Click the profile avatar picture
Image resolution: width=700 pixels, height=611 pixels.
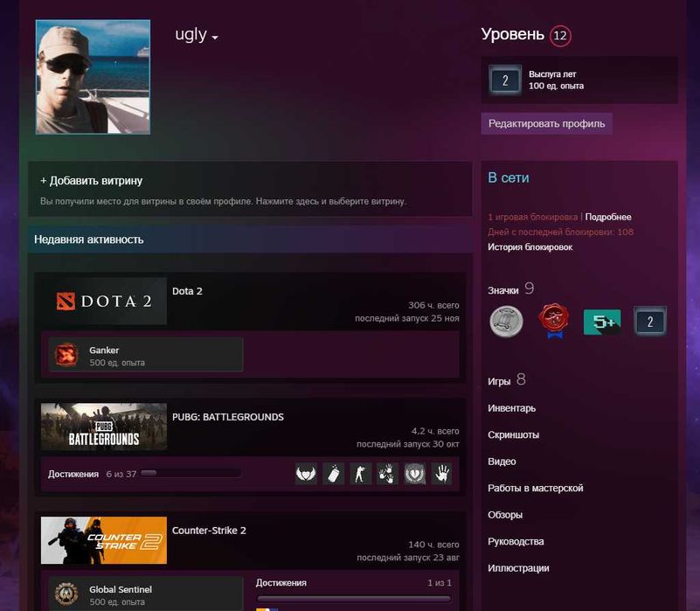point(93,77)
